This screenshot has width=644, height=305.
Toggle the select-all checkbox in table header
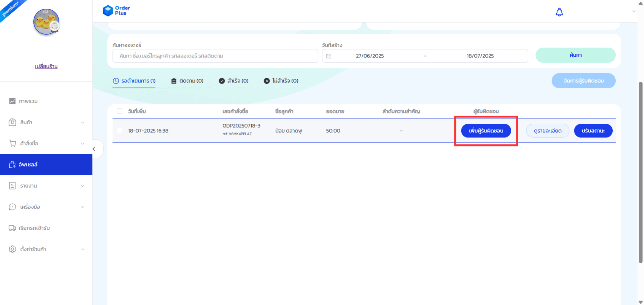coord(120,111)
